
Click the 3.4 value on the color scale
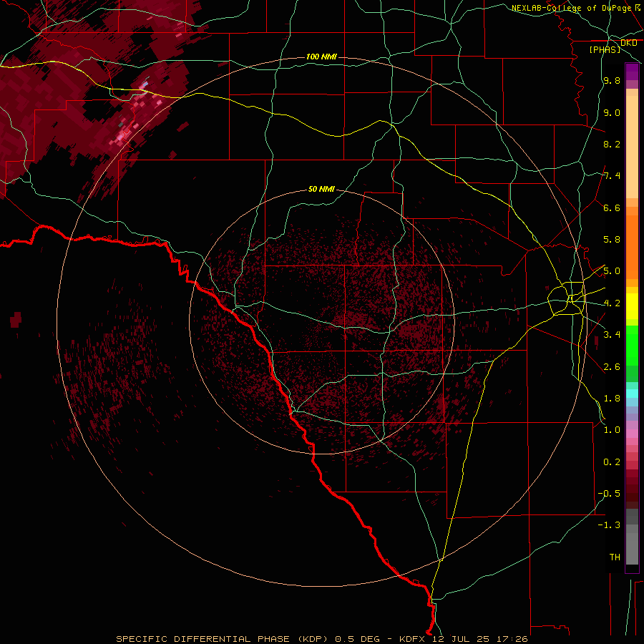click(612, 335)
